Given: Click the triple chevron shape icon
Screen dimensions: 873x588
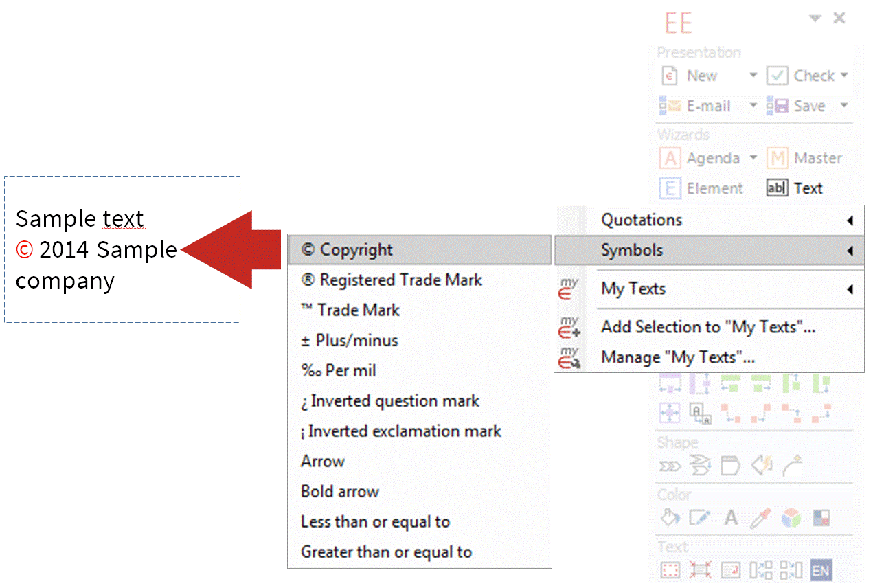Looking at the screenshot, I should [x=670, y=467].
